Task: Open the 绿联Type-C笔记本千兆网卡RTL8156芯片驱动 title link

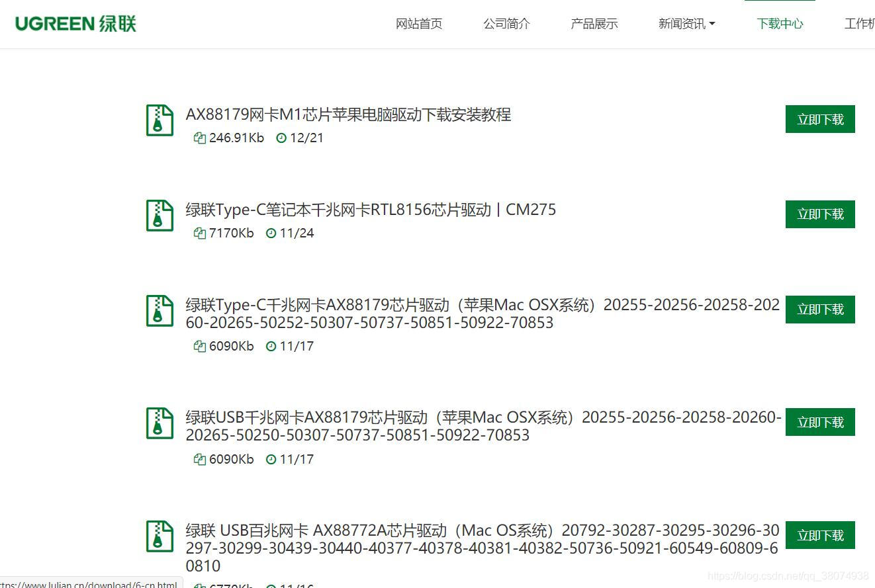Action: point(371,210)
